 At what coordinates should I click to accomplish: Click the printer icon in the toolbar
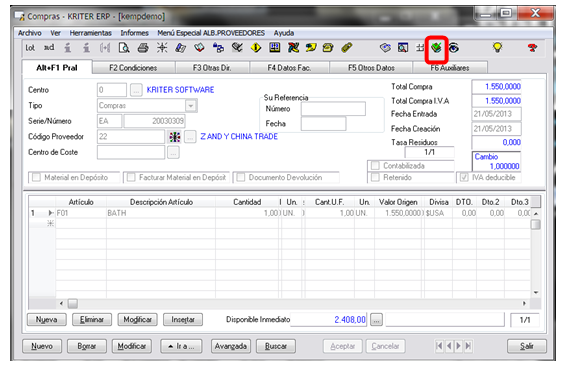[x=143, y=48]
